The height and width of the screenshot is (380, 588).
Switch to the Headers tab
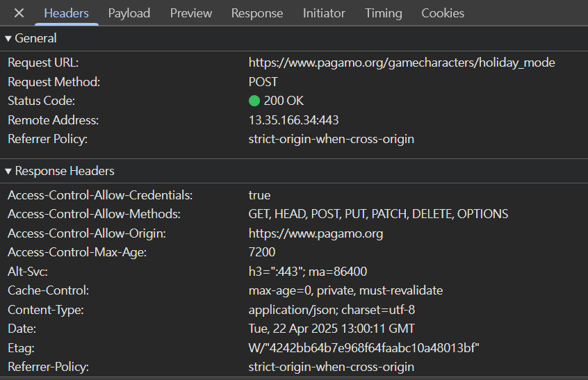(66, 13)
